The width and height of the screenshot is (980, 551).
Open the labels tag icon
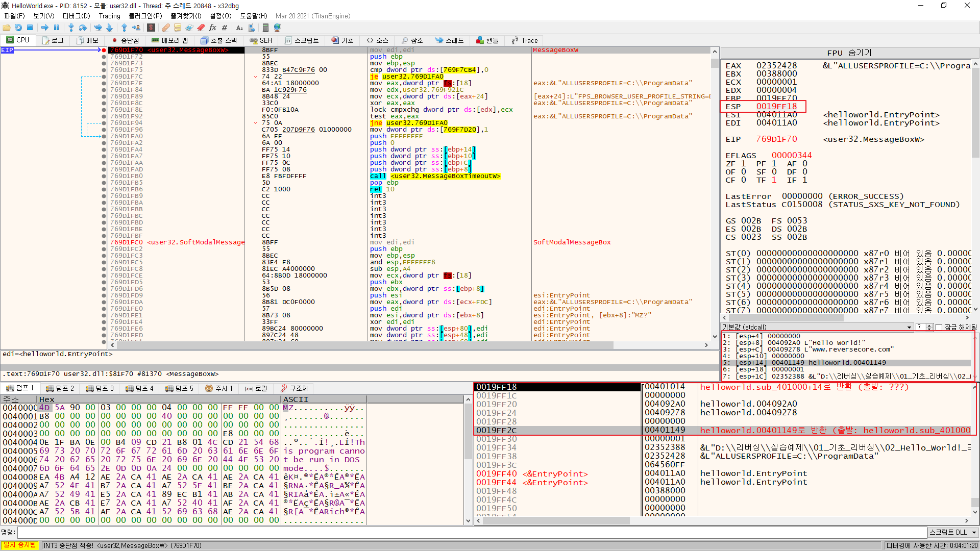click(x=189, y=28)
